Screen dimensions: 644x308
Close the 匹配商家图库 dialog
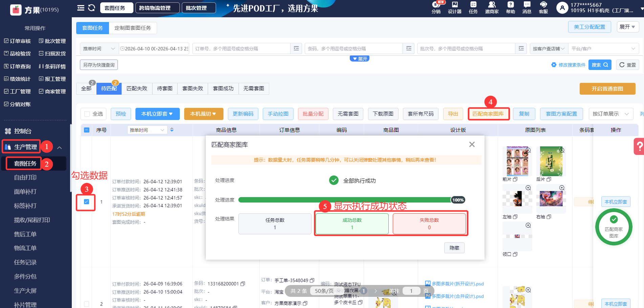pyautogui.click(x=472, y=145)
